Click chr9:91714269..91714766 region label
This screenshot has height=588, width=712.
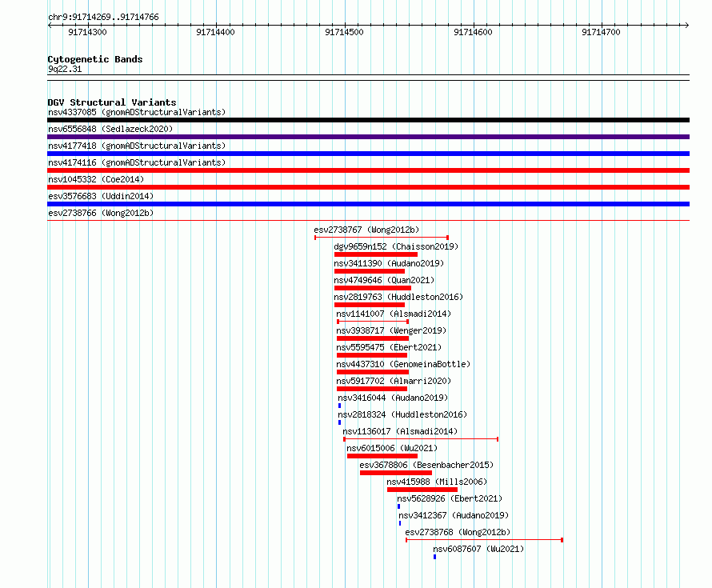click(103, 18)
